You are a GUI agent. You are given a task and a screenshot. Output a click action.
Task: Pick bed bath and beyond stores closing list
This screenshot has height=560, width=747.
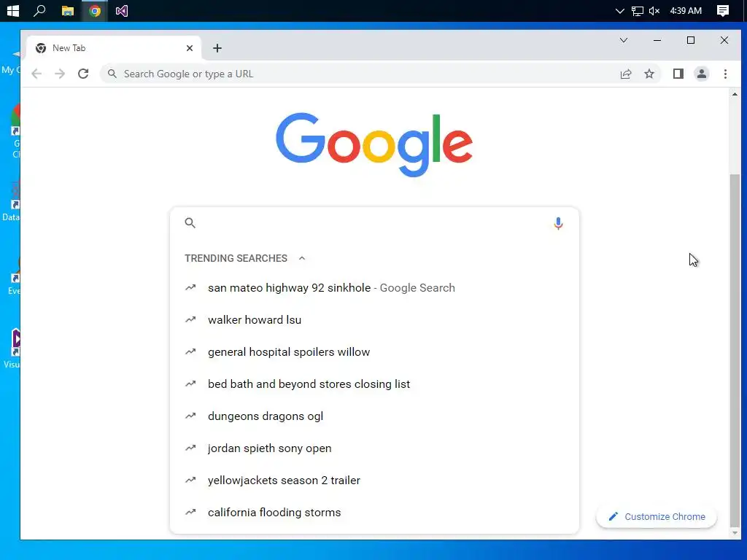point(374,384)
